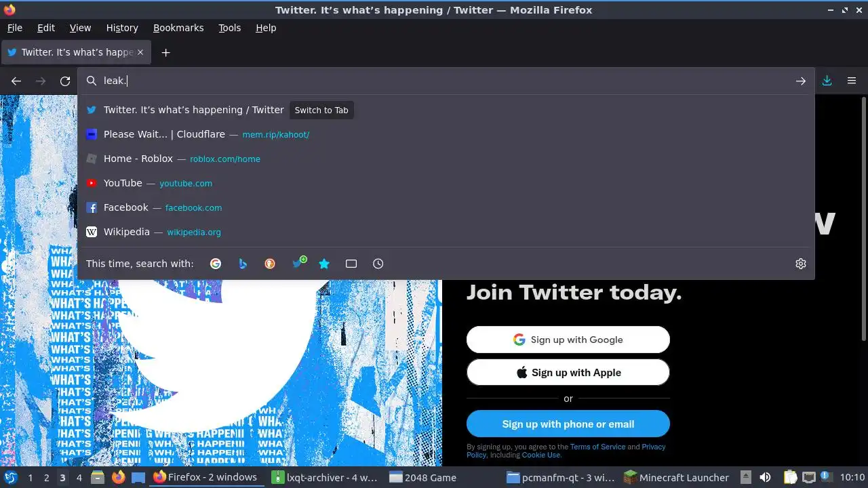
Task: Open the Edit menu
Action: click(x=46, y=28)
